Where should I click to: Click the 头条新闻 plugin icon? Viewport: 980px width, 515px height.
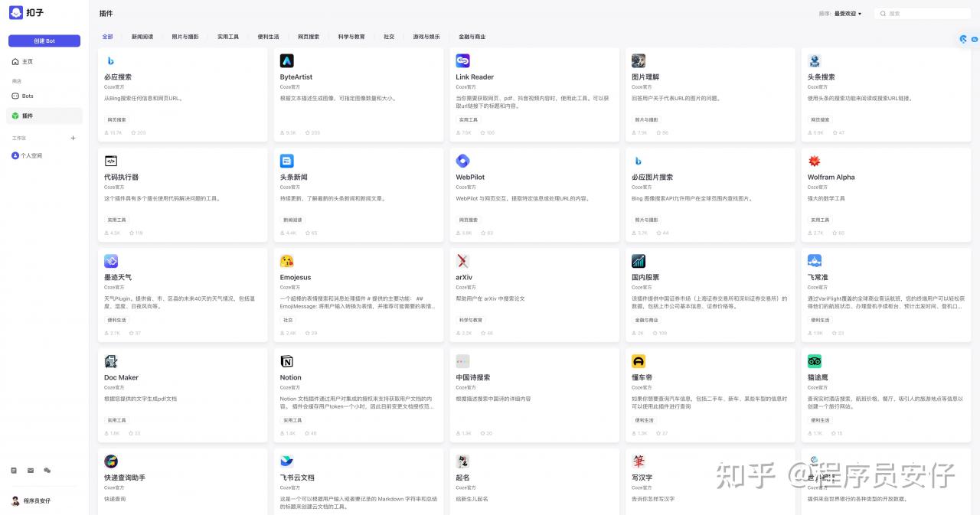pos(287,161)
